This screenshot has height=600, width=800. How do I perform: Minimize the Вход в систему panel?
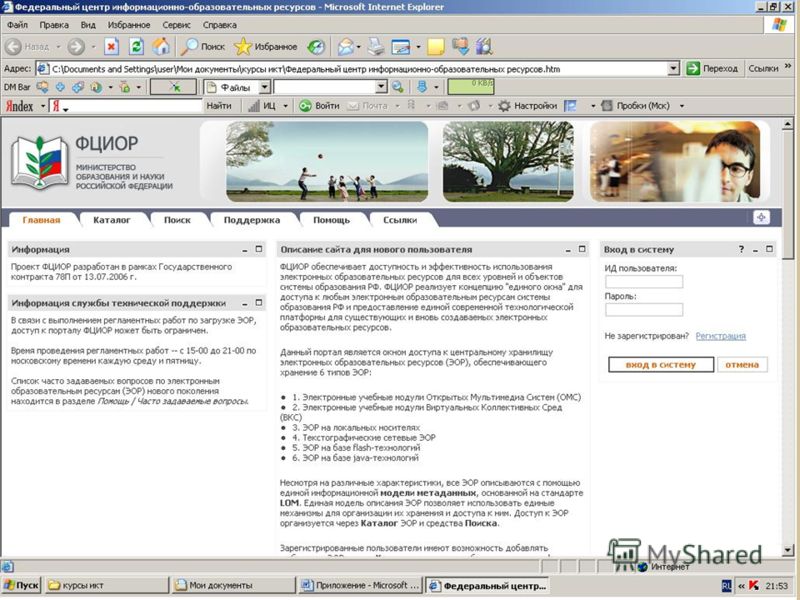756,250
